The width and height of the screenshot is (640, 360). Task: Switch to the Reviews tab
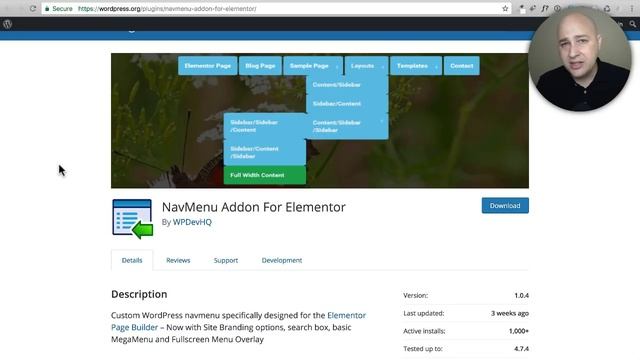coord(178,260)
